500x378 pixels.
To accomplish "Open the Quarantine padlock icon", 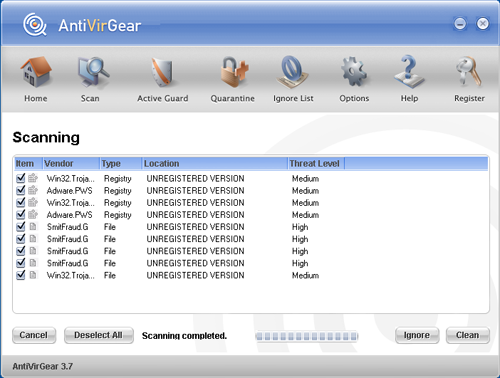I will pos(234,72).
